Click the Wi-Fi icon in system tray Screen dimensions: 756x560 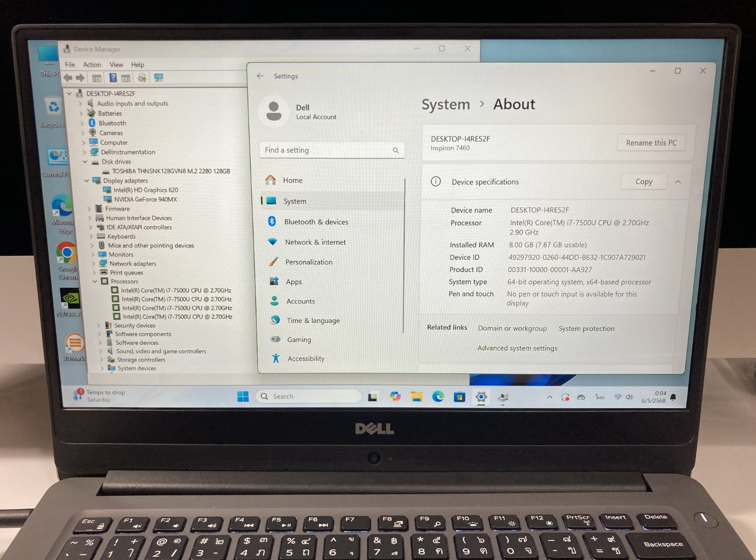point(618,397)
